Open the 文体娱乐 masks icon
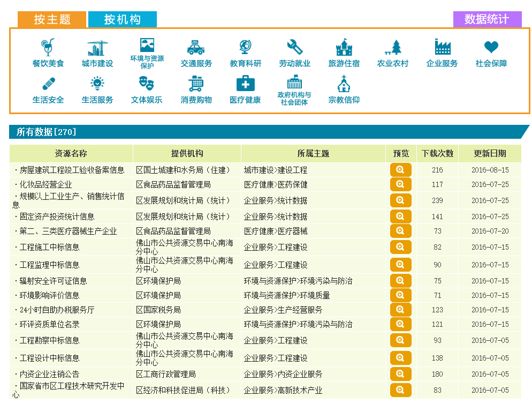This screenshot has width=532, height=404. click(x=147, y=84)
